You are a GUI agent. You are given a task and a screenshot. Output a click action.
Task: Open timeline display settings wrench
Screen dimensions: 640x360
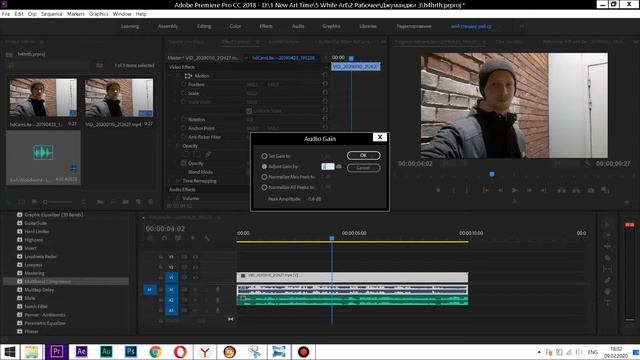tap(207, 238)
